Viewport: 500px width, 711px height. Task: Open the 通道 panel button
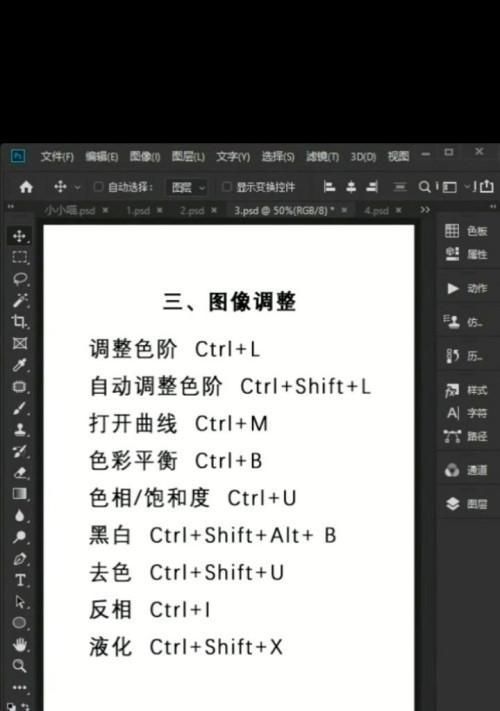click(x=467, y=471)
